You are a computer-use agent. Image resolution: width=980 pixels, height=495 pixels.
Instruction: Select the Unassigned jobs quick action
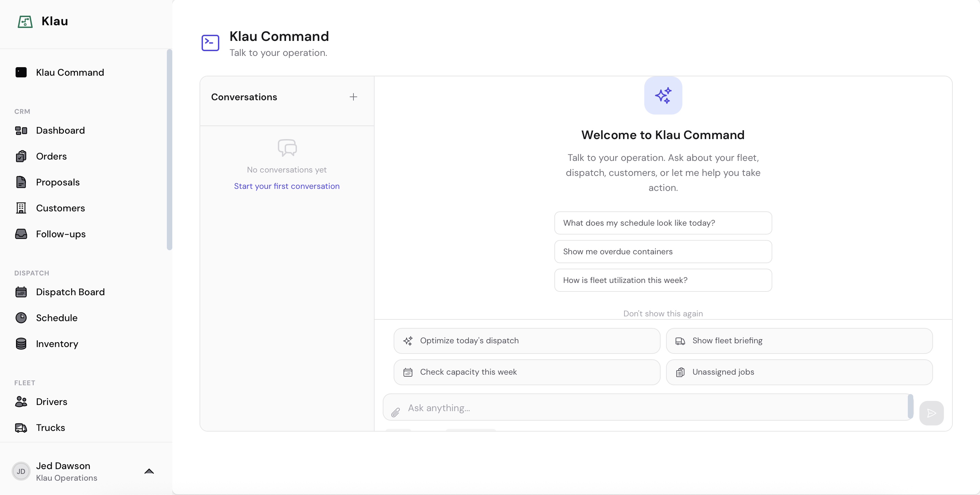tap(799, 372)
